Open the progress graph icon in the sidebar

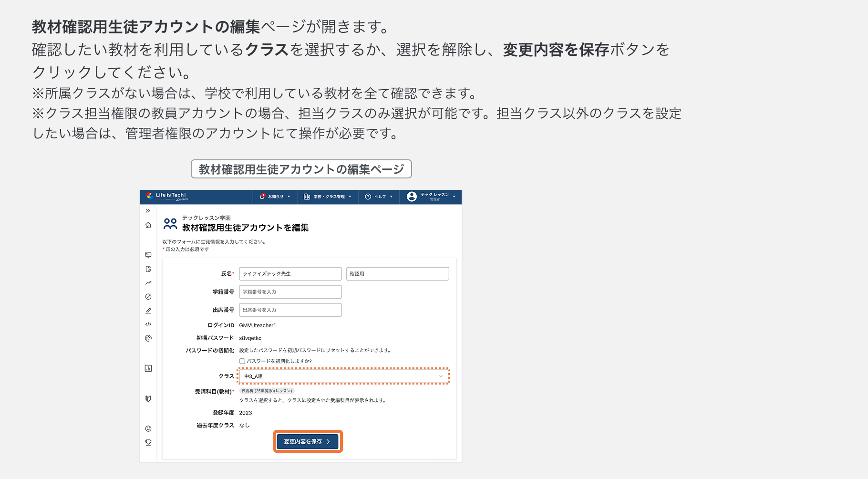148,282
